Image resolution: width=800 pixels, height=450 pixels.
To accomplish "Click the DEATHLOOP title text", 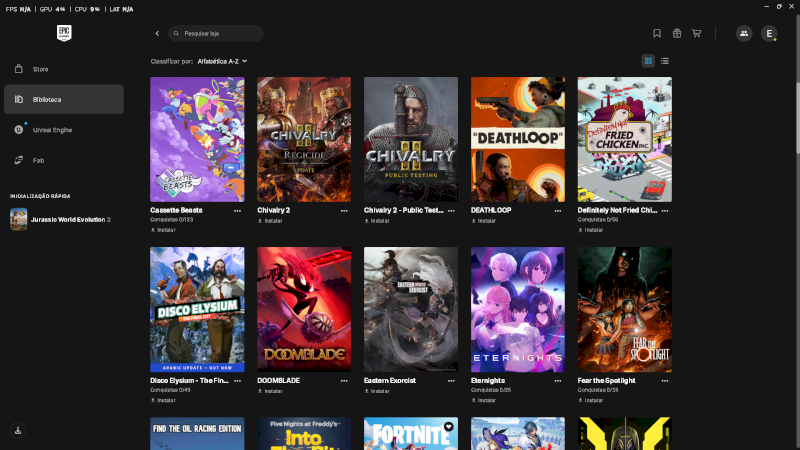I will point(491,210).
